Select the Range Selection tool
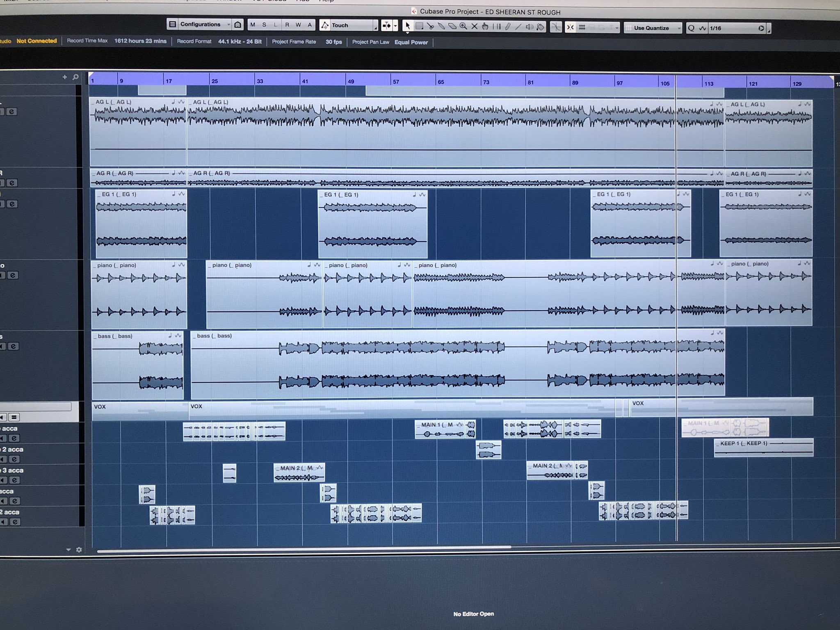 coord(419,26)
